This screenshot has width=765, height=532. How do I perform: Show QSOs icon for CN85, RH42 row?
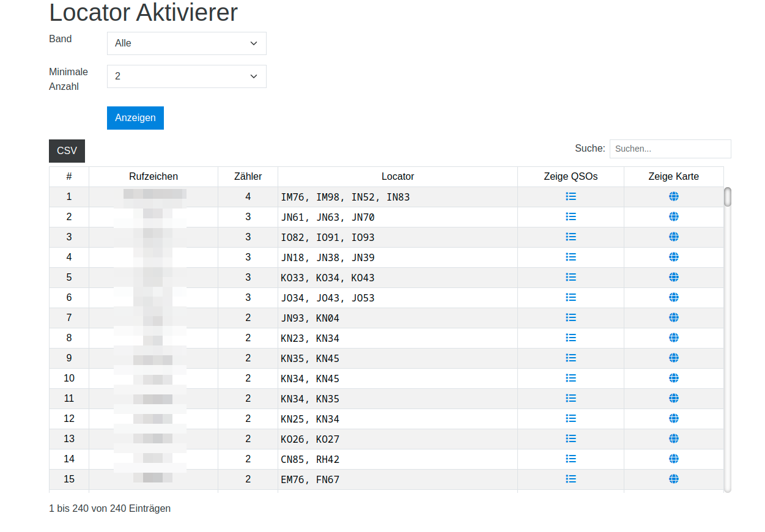(571, 459)
